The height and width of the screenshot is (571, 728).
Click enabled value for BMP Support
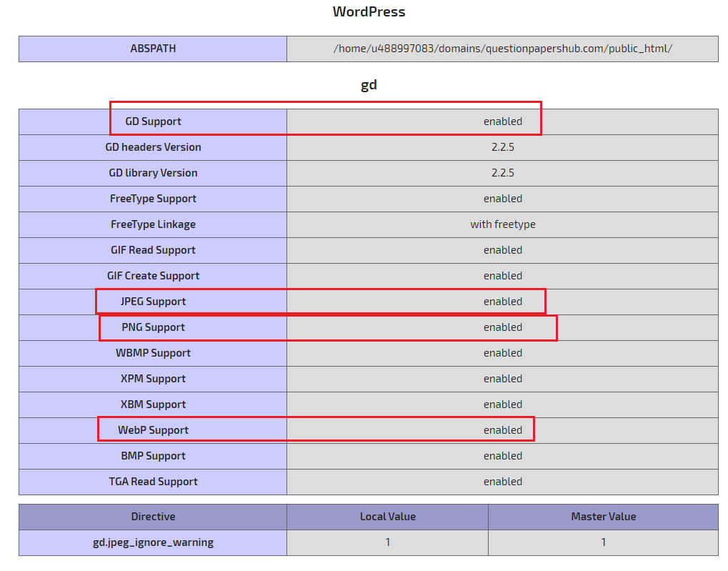pyautogui.click(x=503, y=456)
